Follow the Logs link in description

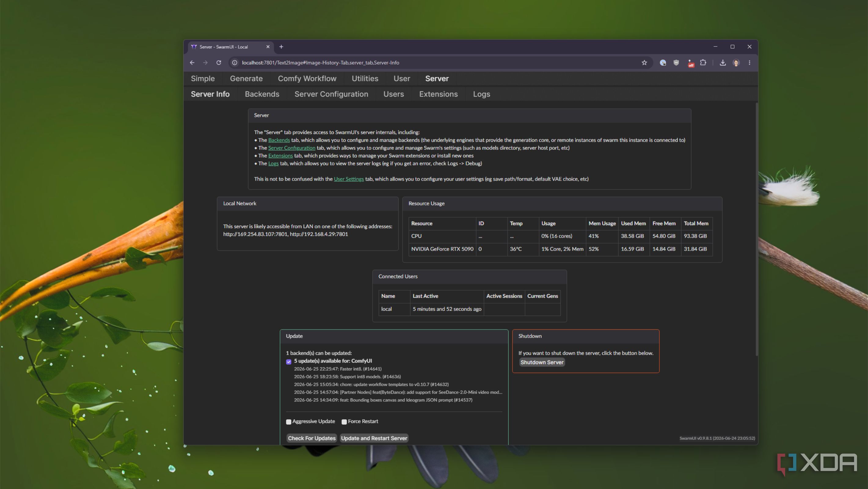273,163
